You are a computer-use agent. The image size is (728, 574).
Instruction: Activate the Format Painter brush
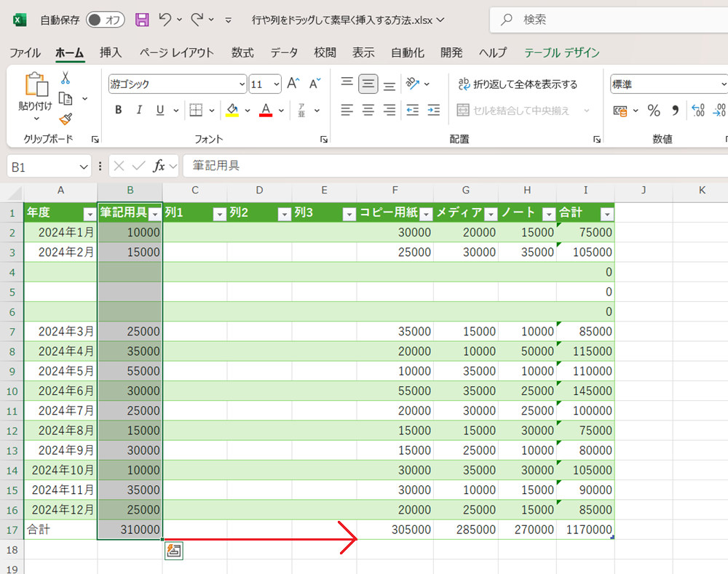click(66, 119)
